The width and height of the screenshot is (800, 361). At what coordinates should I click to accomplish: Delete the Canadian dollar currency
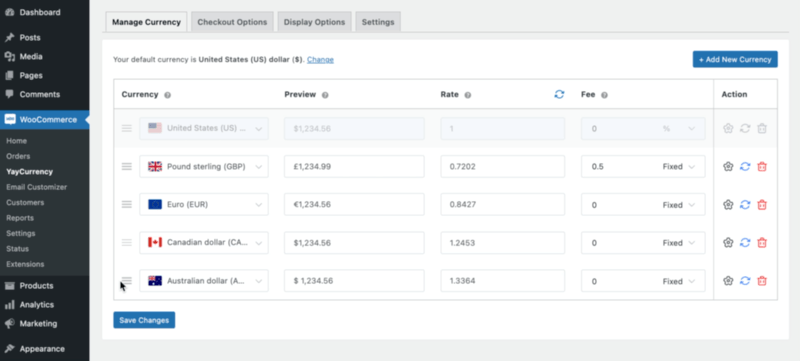click(762, 243)
